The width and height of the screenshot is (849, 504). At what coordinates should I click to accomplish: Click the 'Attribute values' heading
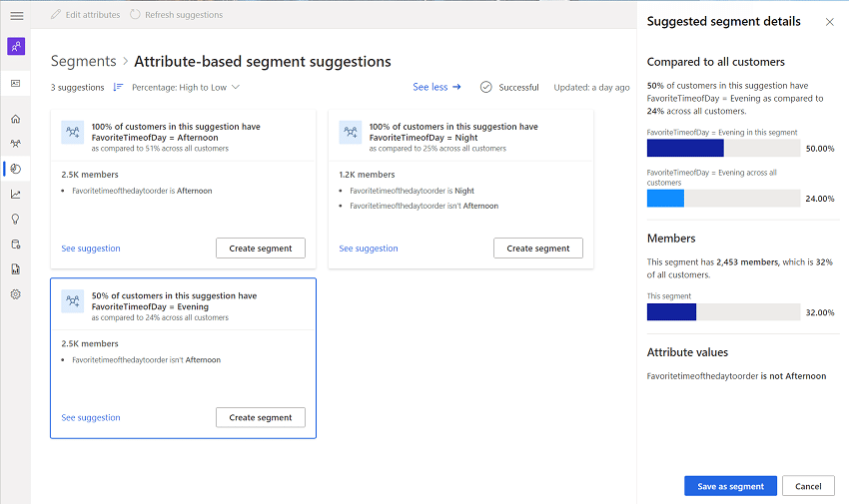pyautogui.click(x=687, y=352)
